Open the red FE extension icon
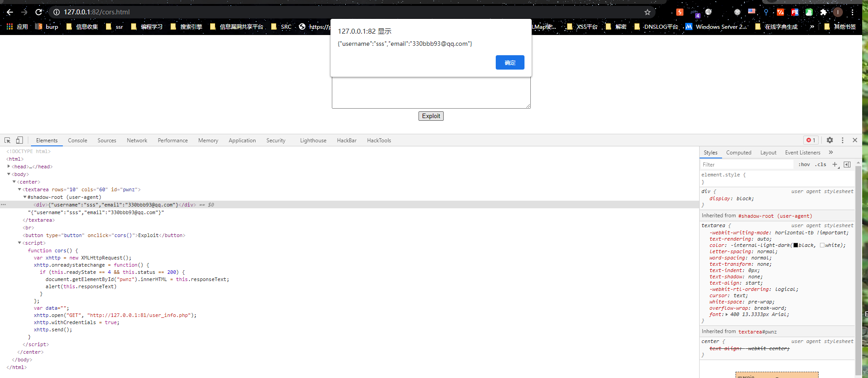The width and height of the screenshot is (868, 378). point(795,12)
